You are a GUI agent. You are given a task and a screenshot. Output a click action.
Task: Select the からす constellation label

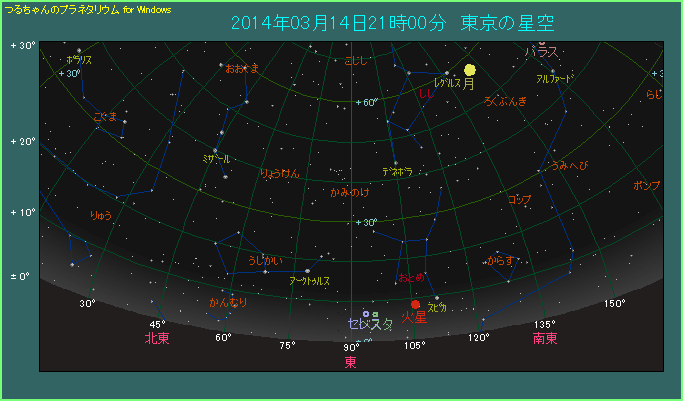click(500, 261)
